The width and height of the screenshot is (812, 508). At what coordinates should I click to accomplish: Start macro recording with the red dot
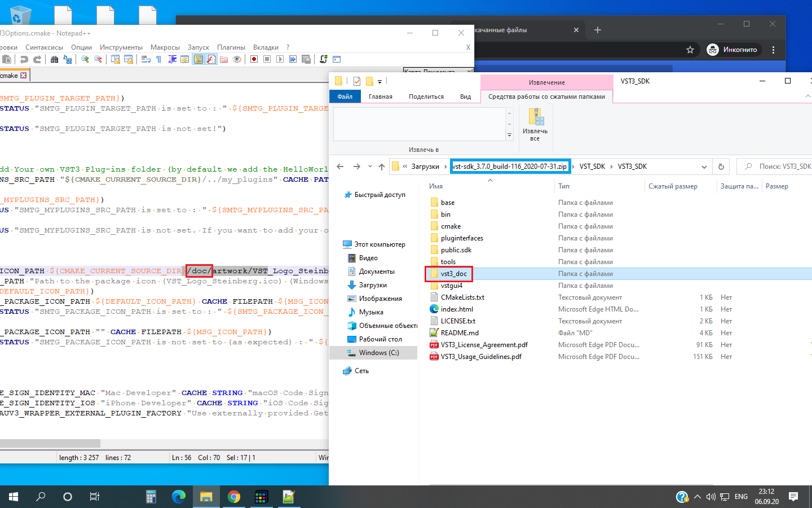(x=254, y=59)
